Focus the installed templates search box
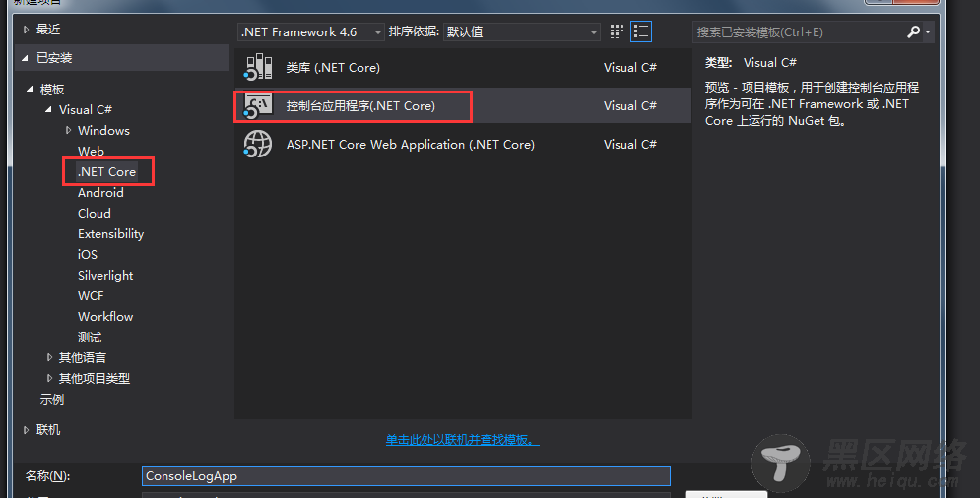This screenshot has width=980, height=498. pyautogui.click(x=799, y=31)
